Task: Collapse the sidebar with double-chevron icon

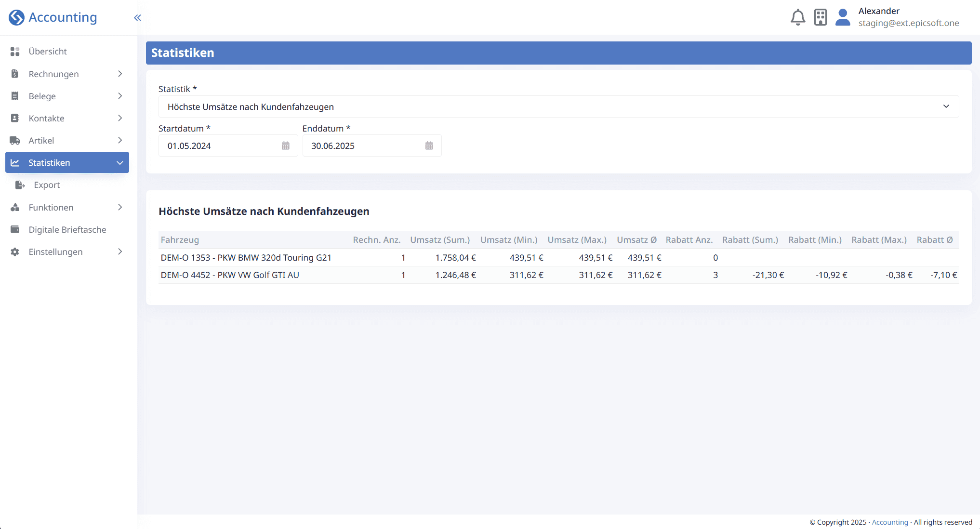Action: 137,18
